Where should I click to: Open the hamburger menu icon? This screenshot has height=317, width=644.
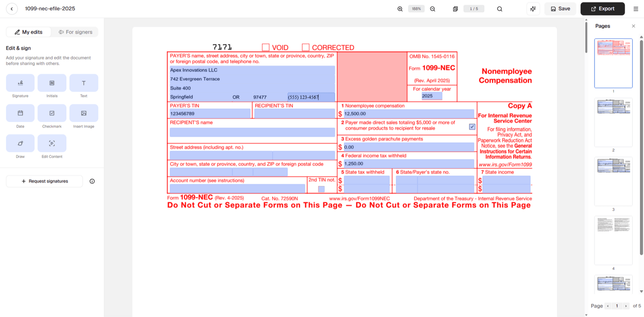coord(636,9)
